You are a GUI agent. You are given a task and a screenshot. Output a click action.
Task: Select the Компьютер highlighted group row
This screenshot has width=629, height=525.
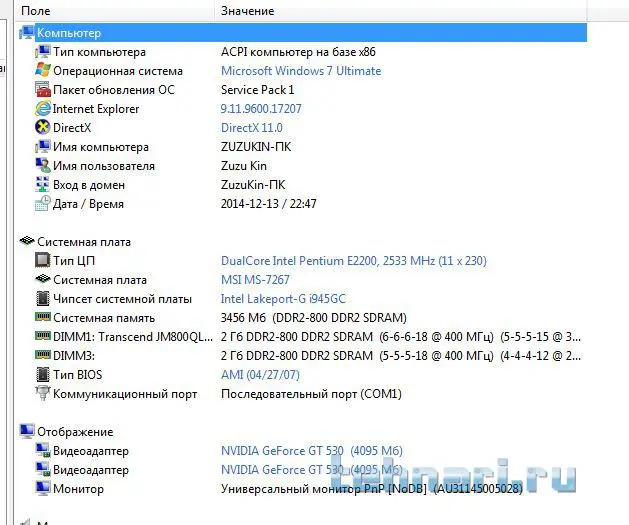(x=311, y=32)
